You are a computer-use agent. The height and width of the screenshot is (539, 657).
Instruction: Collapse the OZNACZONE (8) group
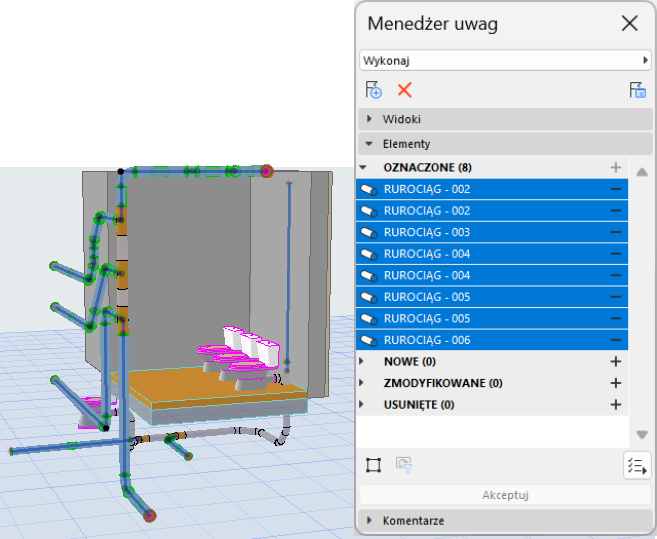[363, 168]
